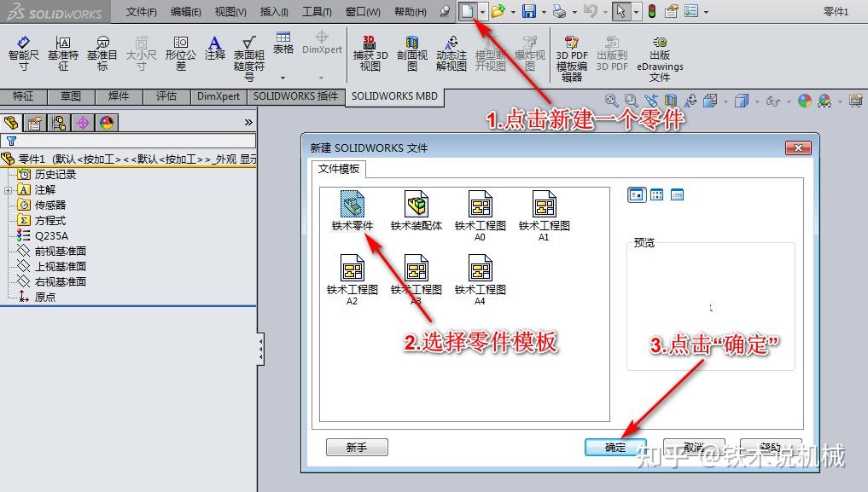The image size is (868, 492).
Task: Switch to the 草图 tab
Action: pyautogui.click(x=70, y=96)
